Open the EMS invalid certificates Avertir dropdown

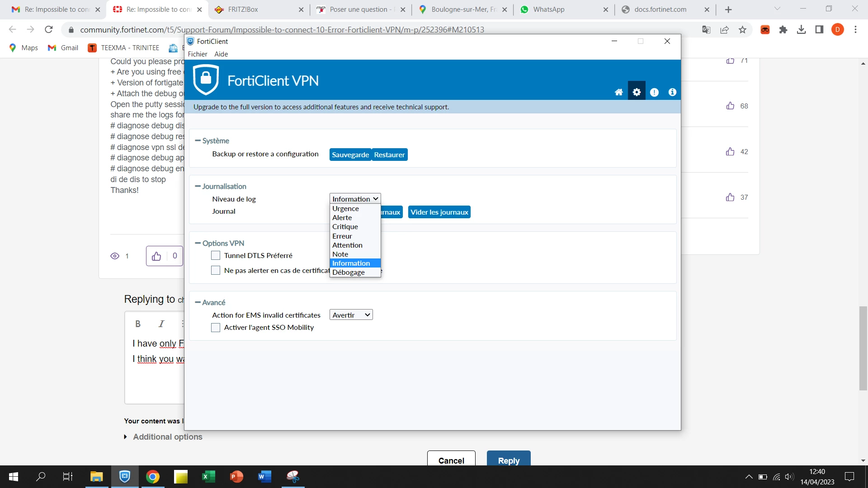pyautogui.click(x=351, y=315)
